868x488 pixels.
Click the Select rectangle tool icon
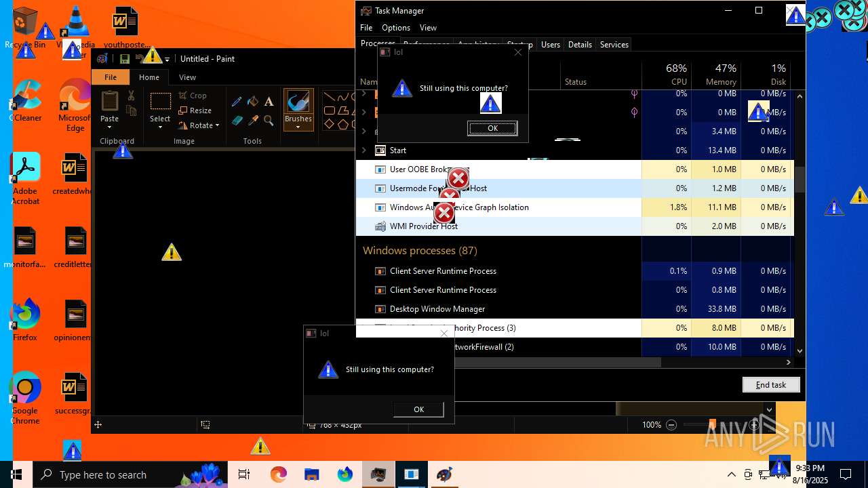click(x=161, y=102)
